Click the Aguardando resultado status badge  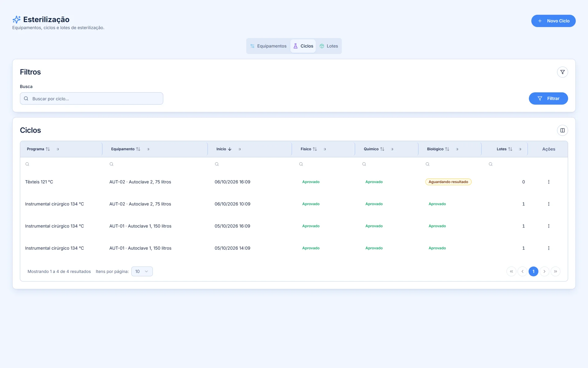pos(448,182)
